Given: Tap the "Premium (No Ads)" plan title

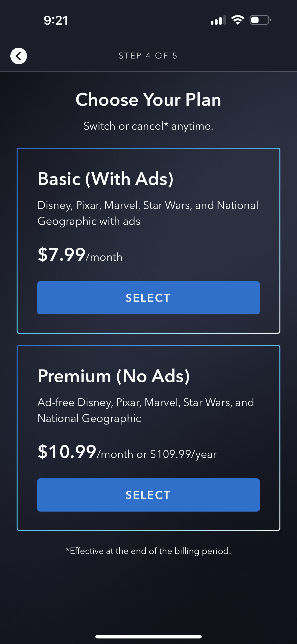Looking at the screenshot, I should 114,376.
